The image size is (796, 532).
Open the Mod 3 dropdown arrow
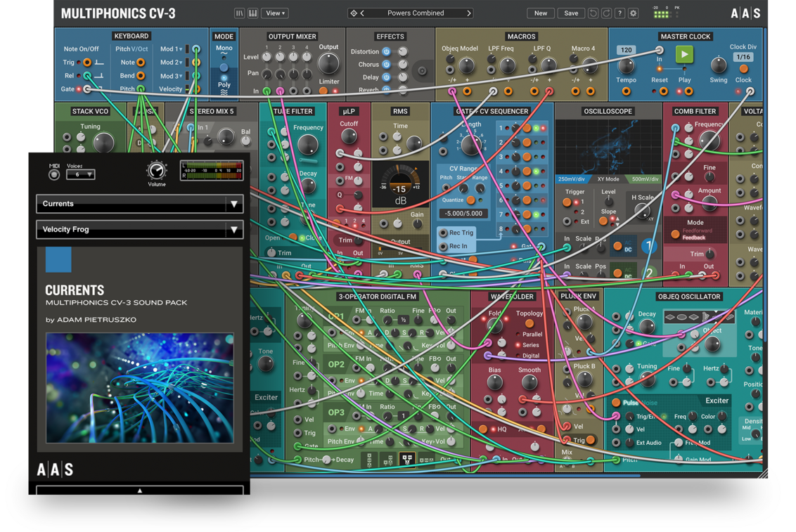(x=180, y=76)
